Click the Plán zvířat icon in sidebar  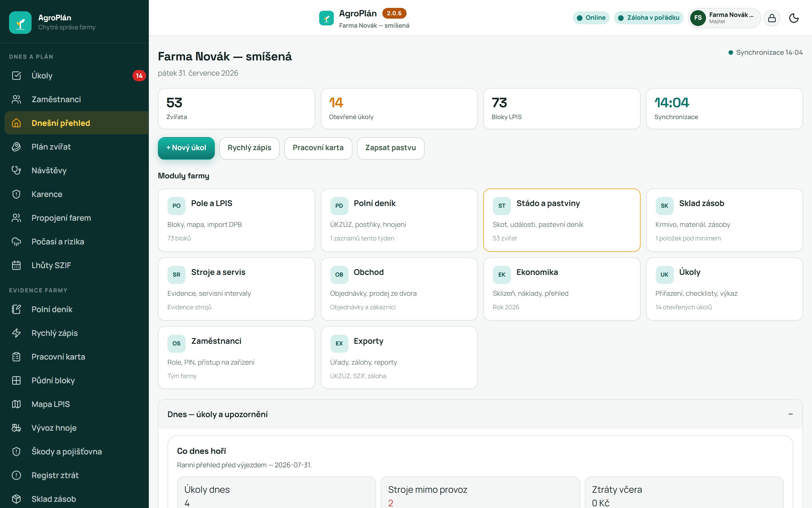[x=16, y=147]
